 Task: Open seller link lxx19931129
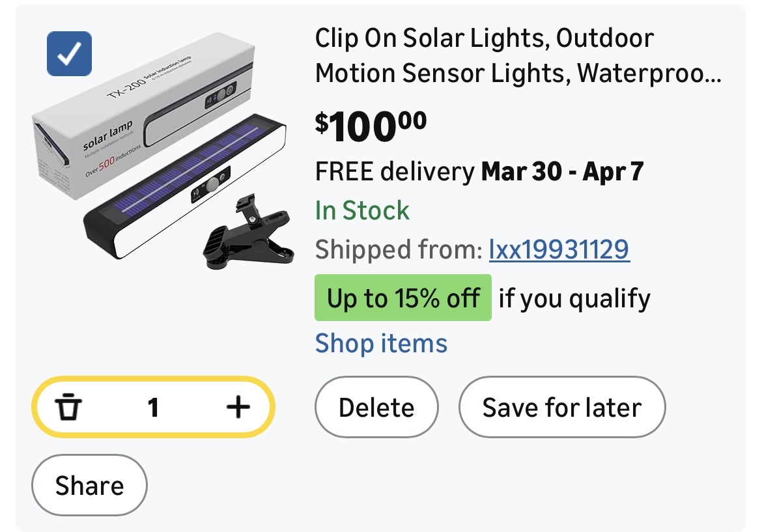[x=559, y=249]
